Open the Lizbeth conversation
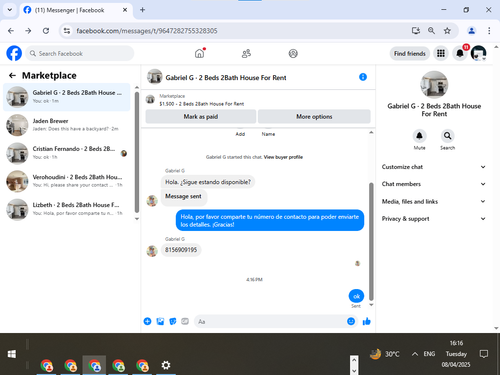This screenshot has width=500, height=375. 67,209
